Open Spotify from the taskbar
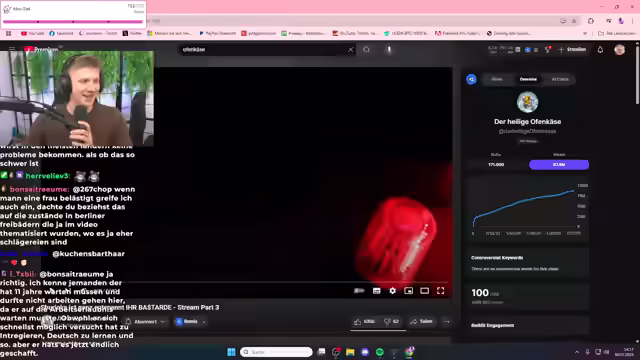 pyautogui.click(x=380, y=352)
